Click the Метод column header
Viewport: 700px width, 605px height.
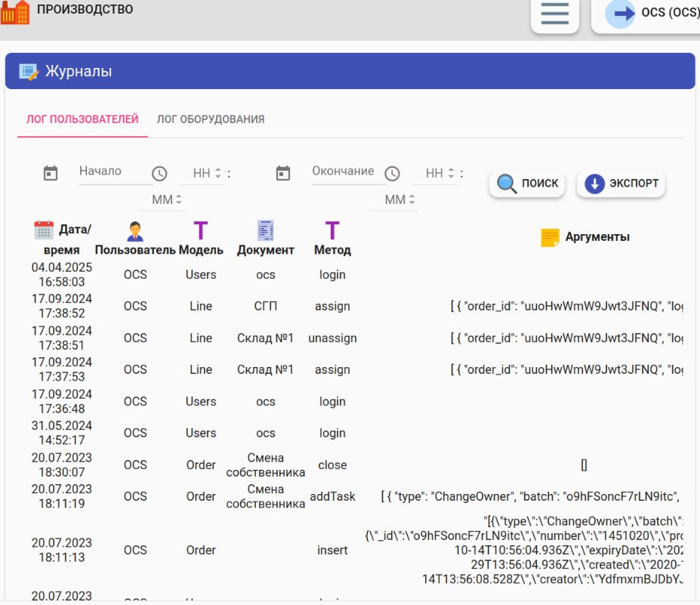[332, 239]
